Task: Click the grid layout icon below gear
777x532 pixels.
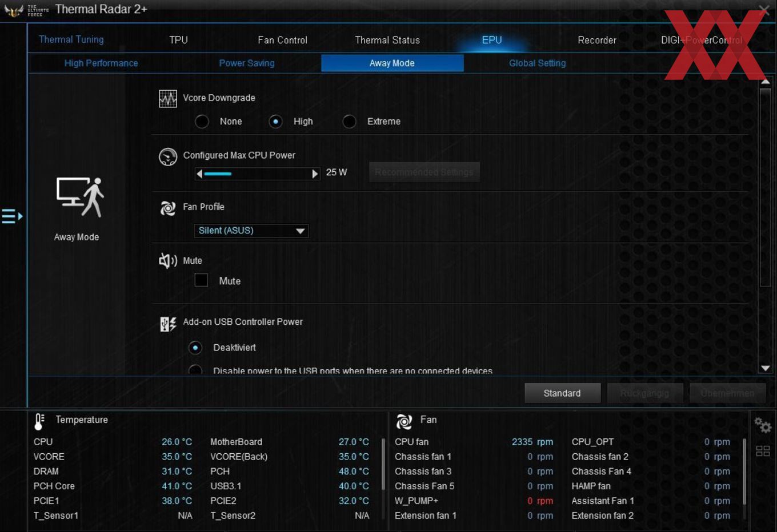Action: tap(763, 451)
